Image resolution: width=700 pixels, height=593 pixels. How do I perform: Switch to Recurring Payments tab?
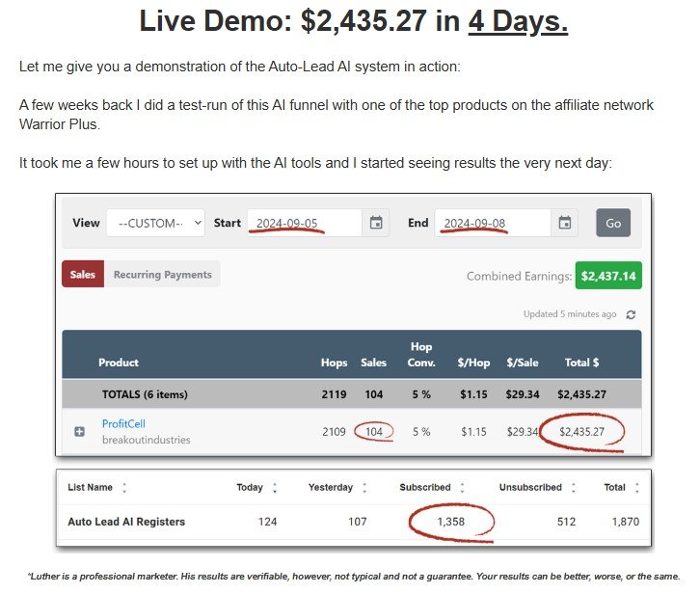point(163,274)
